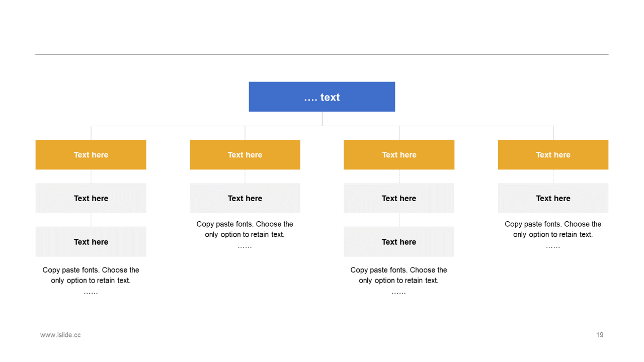The image size is (644, 362).
Task: Click upper gray box in first column
Action: point(91,198)
